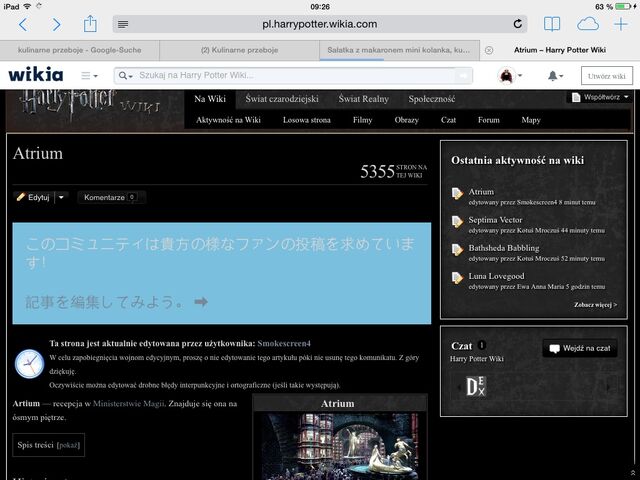Image resolution: width=640 pixels, height=480 pixels.
Task: Click the wikia logo
Action: pyautogui.click(x=36, y=75)
